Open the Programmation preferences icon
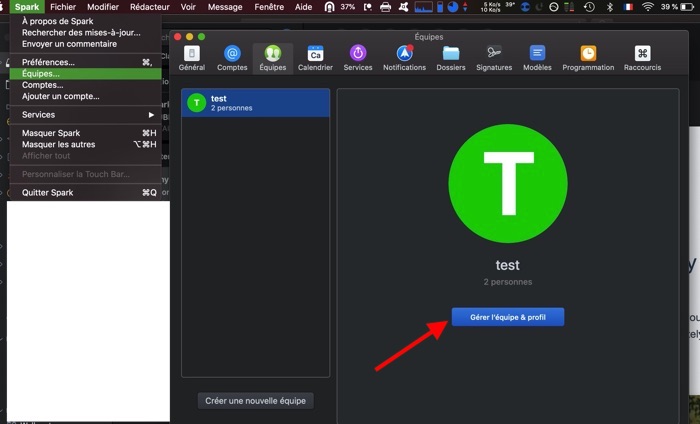The width and height of the screenshot is (700, 424). tap(588, 58)
